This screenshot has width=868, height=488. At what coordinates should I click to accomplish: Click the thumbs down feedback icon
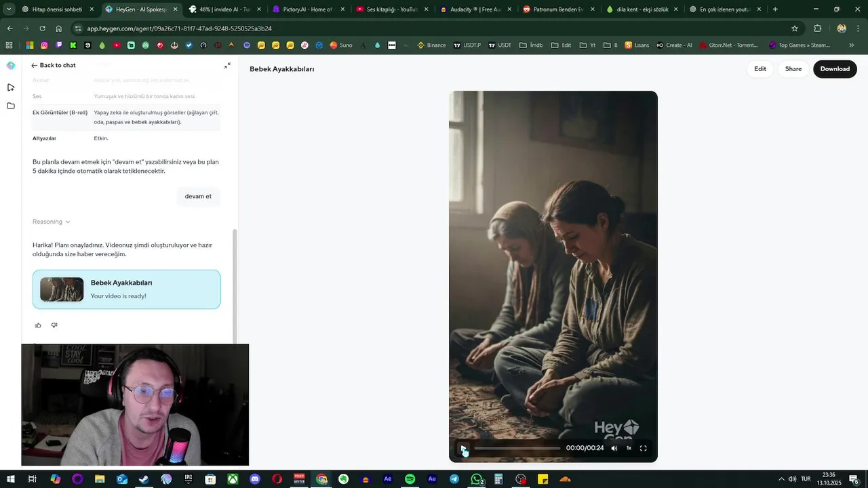54,325
